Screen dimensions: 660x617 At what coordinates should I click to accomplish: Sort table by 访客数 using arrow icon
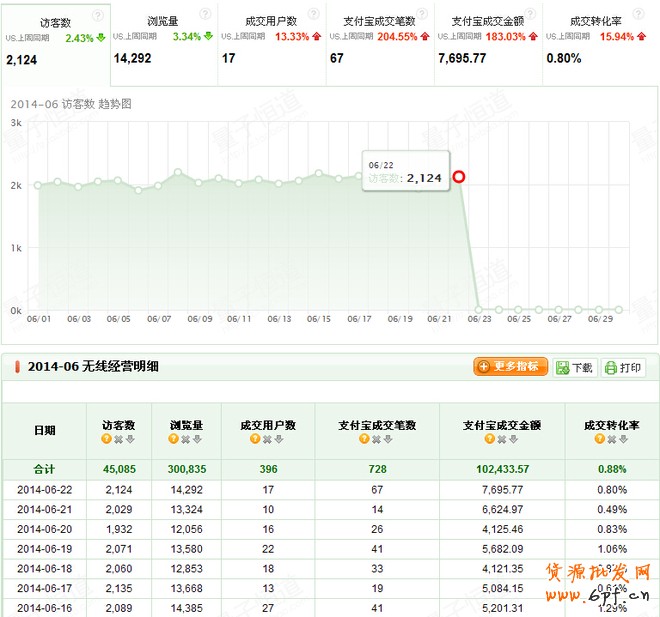[x=130, y=439]
